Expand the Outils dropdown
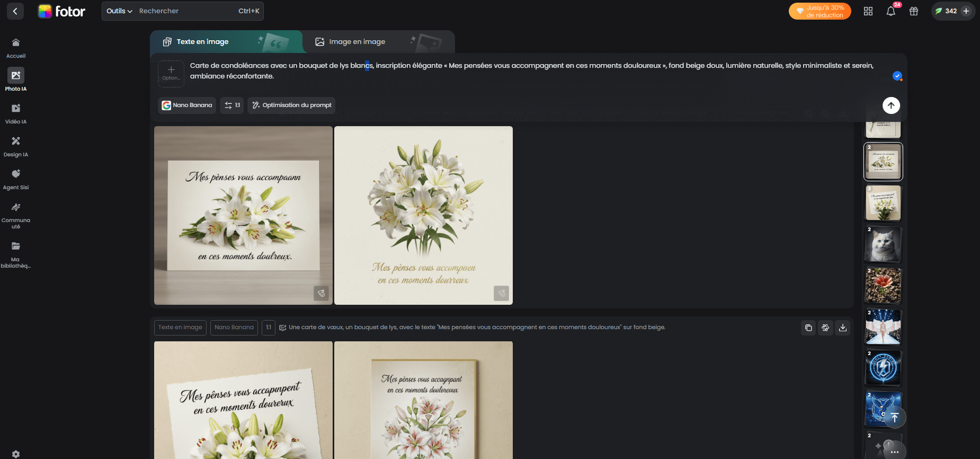The height and width of the screenshot is (459, 980). (119, 11)
